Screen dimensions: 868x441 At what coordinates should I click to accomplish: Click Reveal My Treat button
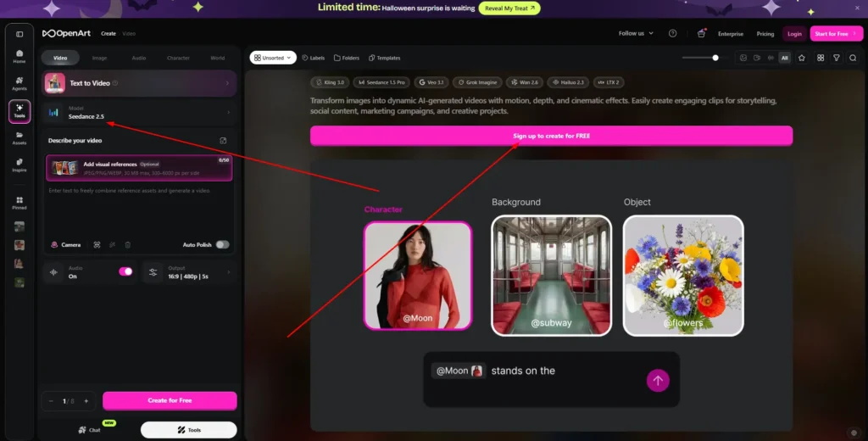(509, 8)
